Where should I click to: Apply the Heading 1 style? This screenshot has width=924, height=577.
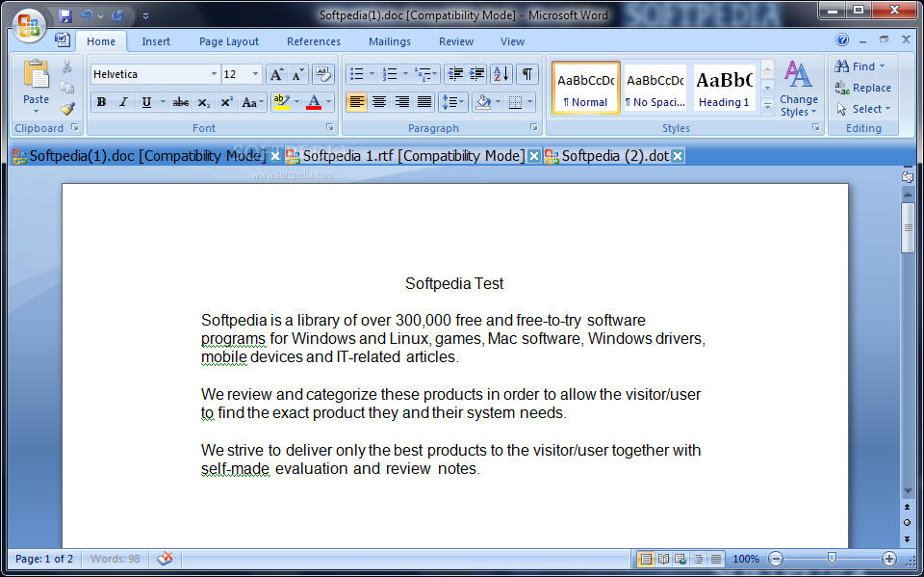pyautogui.click(x=724, y=88)
